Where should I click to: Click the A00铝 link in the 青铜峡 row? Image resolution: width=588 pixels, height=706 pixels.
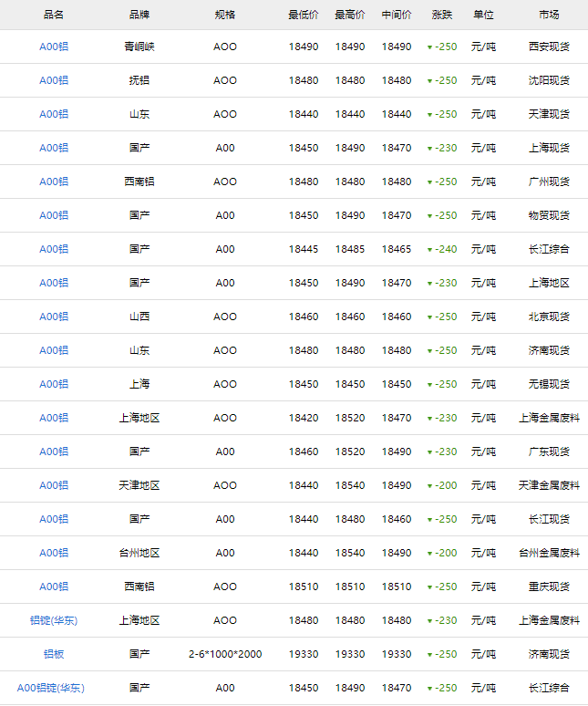click(54, 47)
